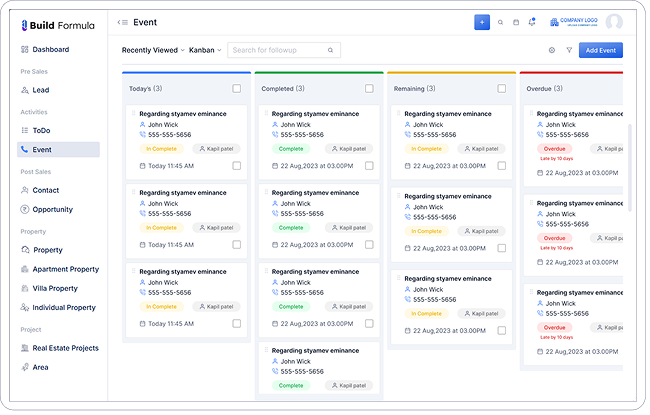Navigate to Real Estate Projects
Screen dimensions: 650x415
tap(65, 348)
